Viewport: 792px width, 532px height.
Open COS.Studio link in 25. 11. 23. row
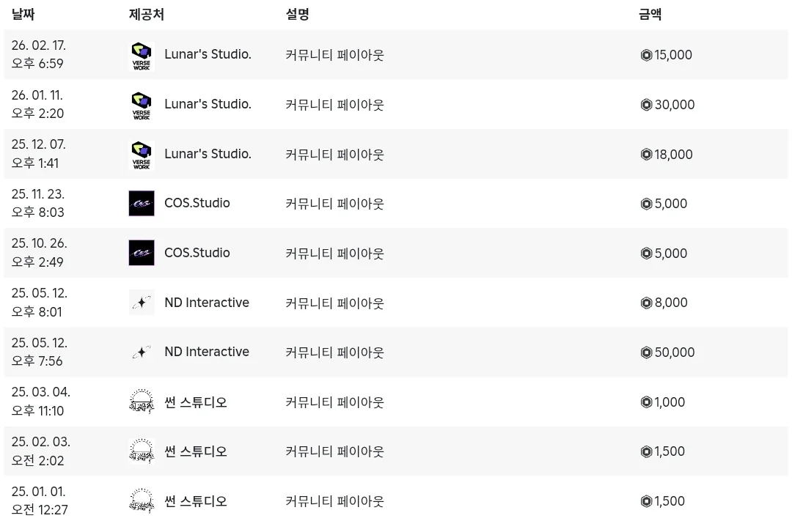[x=197, y=203]
